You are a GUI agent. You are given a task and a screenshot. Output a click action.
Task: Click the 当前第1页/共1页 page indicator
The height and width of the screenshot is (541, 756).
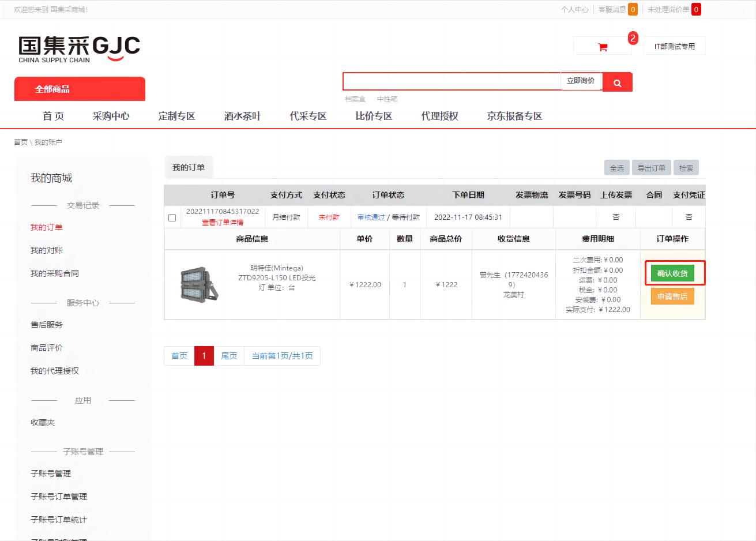pos(282,356)
